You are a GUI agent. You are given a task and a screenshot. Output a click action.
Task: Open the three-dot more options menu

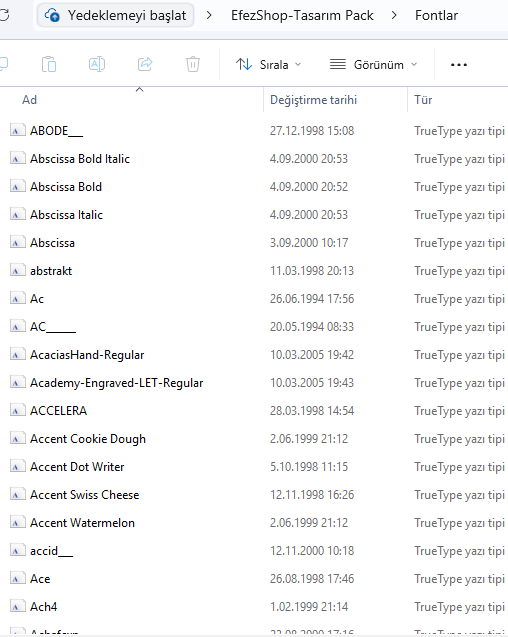point(458,65)
